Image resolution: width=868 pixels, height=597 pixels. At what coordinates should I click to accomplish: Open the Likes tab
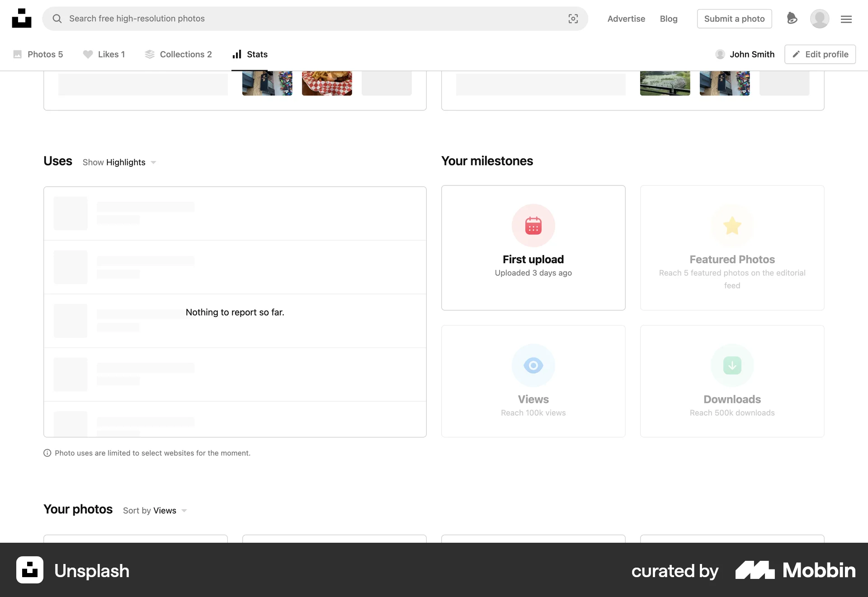pyautogui.click(x=104, y=54)
